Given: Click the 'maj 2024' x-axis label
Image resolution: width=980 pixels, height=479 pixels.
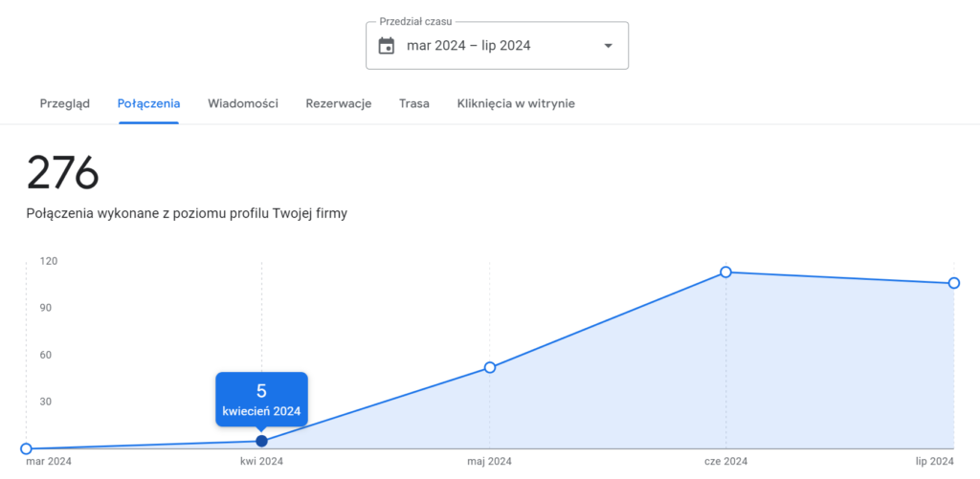Looking at the screenshot, I should pos(490,462).
